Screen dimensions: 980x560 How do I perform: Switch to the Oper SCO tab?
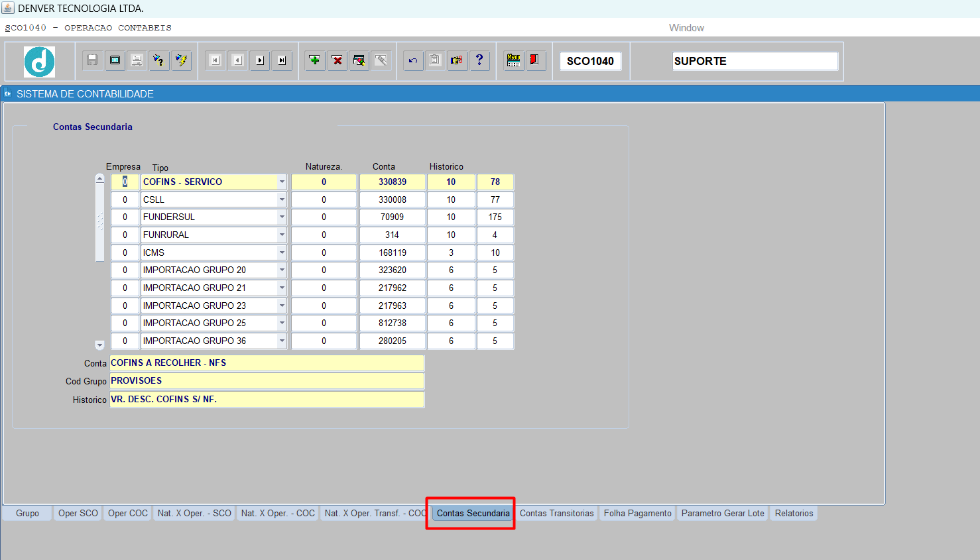pyautogui.click(x=78, y=513)
